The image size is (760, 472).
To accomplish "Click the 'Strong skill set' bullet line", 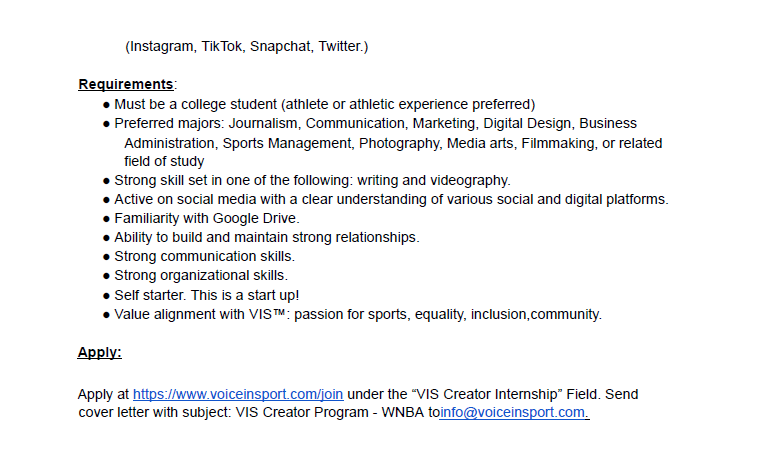I will [x=312, y=181].
